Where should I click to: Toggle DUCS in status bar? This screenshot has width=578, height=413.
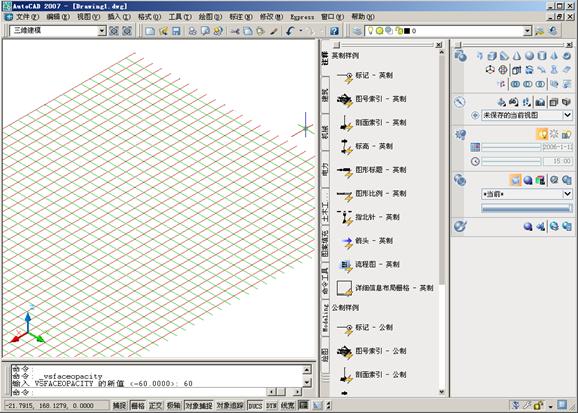[x=255, y=406]
